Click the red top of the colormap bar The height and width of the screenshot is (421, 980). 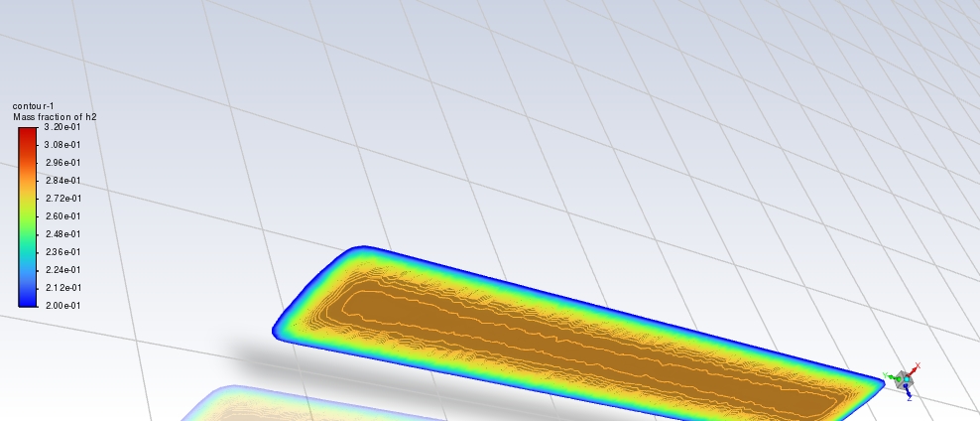[x=27, y=134]
